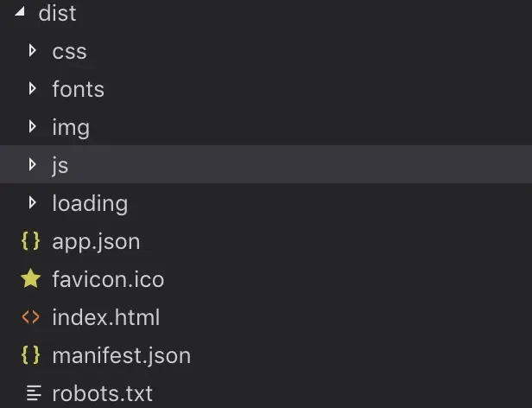Screen dimensions: 532x408
Task: Click the yellow star icon for favicon.ico
Action: (30, 278)
